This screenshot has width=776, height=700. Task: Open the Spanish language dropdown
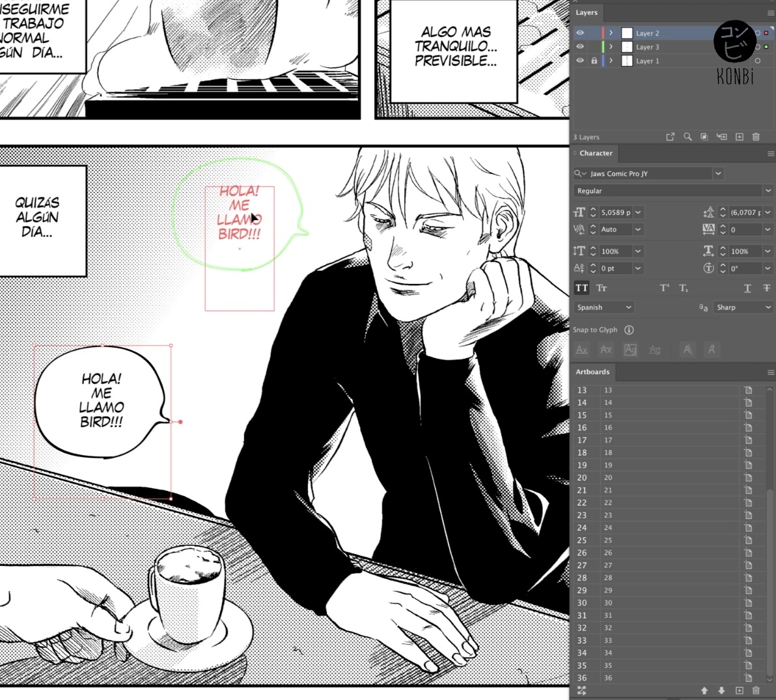(603, 307)
